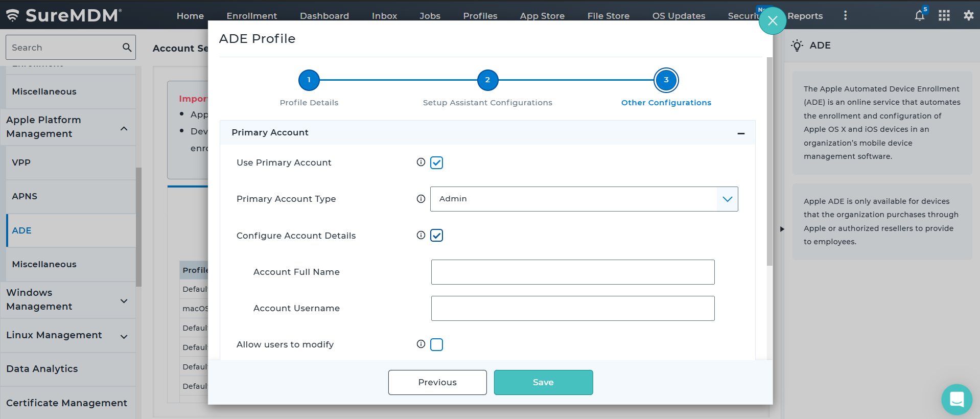The width and height of the screenshot is (980, 419).
Task: Open the apps grid icon
Action: tap(944, 15)
